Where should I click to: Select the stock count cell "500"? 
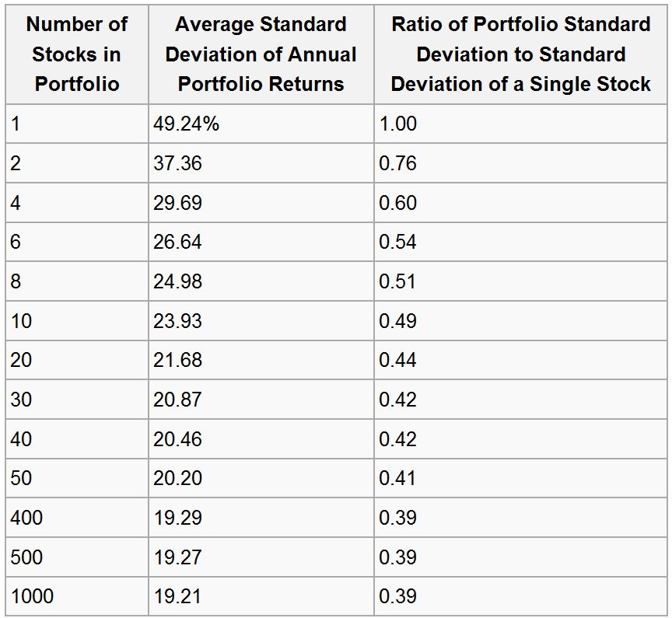click(27, 557)
